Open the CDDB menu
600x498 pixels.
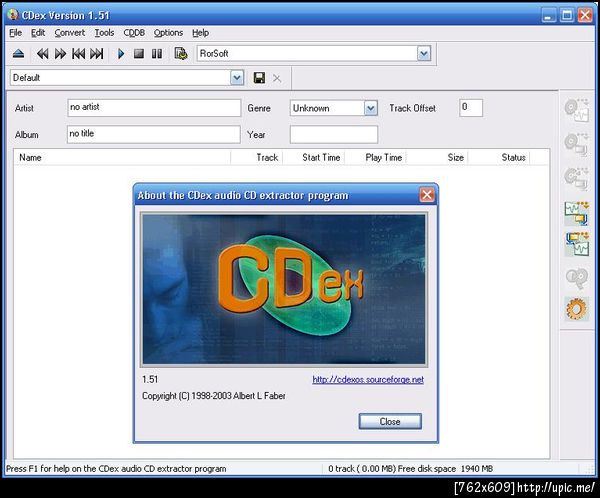134,33
